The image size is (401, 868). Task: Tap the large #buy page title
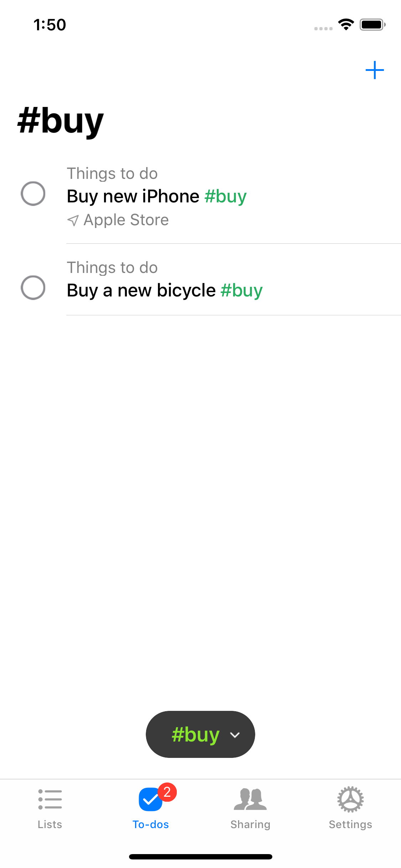[61, 122]
